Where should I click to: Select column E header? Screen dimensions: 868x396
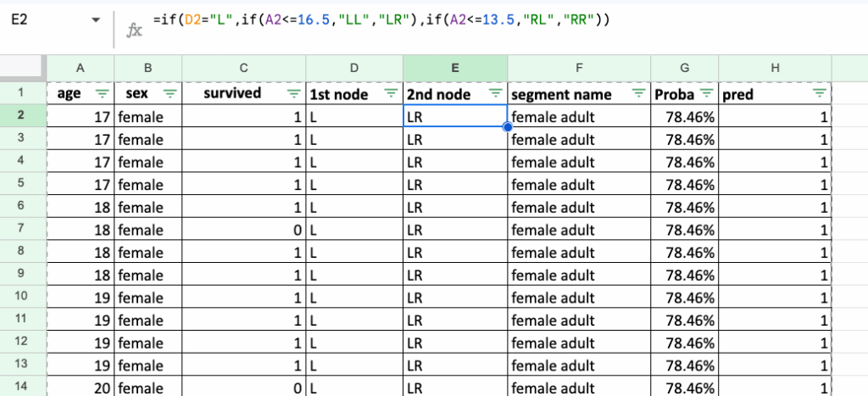coord(455,68)
